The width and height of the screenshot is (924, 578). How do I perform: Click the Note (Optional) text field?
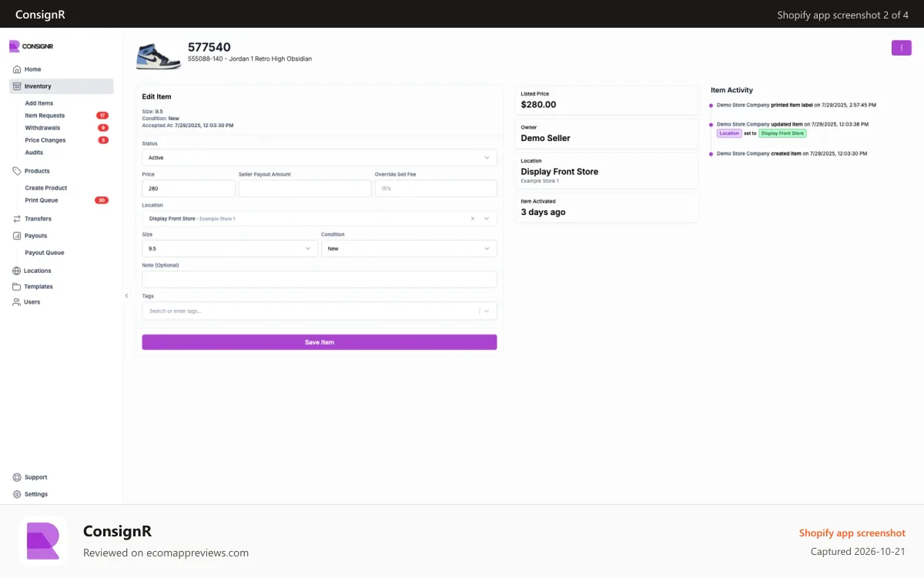click(320, 279)
